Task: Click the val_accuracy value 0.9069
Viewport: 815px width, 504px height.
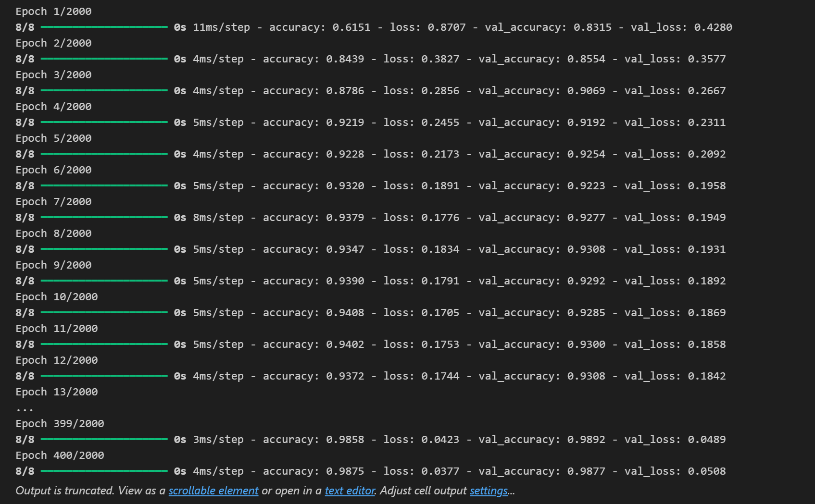Action: click(587, 91)
